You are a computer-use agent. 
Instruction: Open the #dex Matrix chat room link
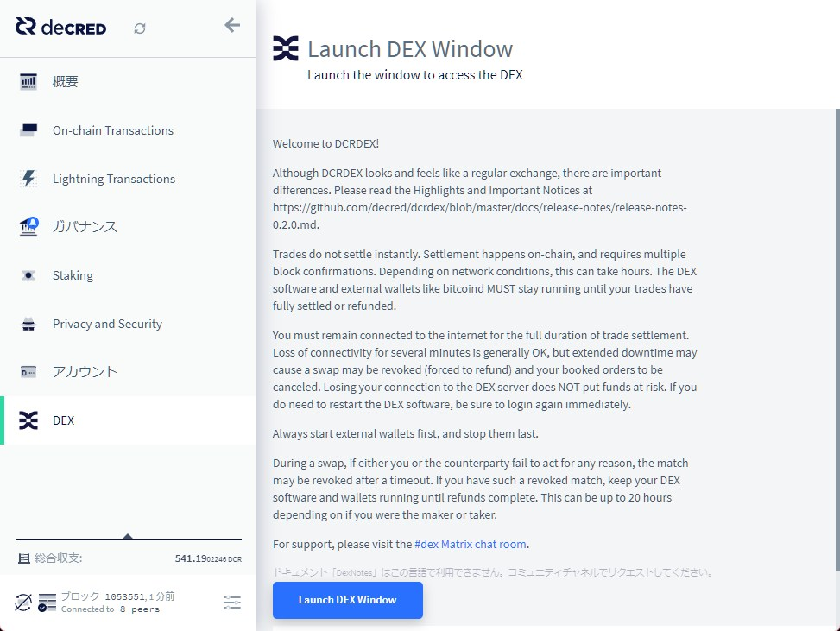click(x=471, y=544)
